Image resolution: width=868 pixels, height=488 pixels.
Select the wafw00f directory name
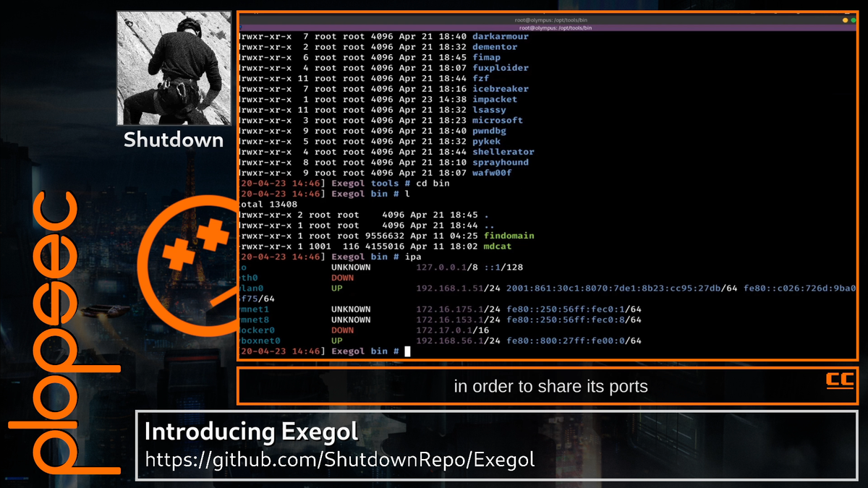pos(492,173)
